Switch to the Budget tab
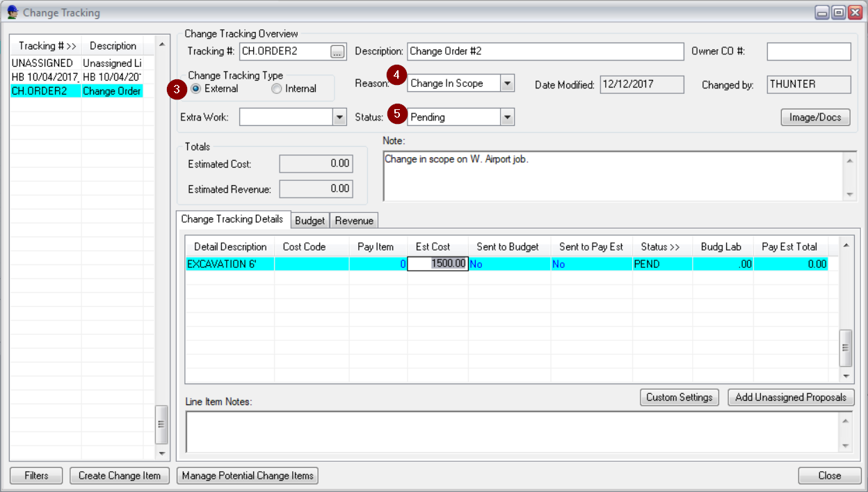Viewport: 868px width, 492px height. [x=310, y=220]
